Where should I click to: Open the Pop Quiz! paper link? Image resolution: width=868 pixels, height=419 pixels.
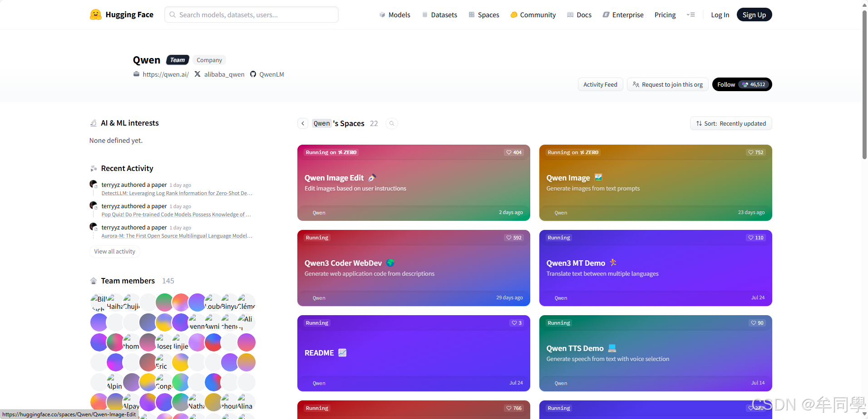pyautogui.click(x=176, y=214)
